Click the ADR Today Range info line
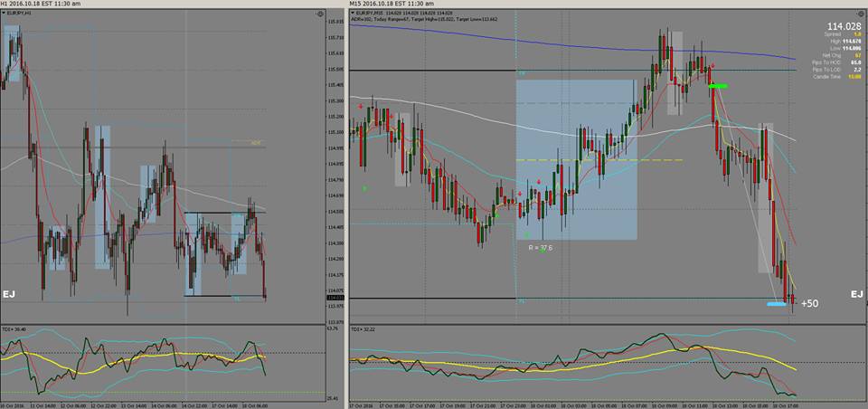Screen dimensions: 868x409 click(426, 18)
